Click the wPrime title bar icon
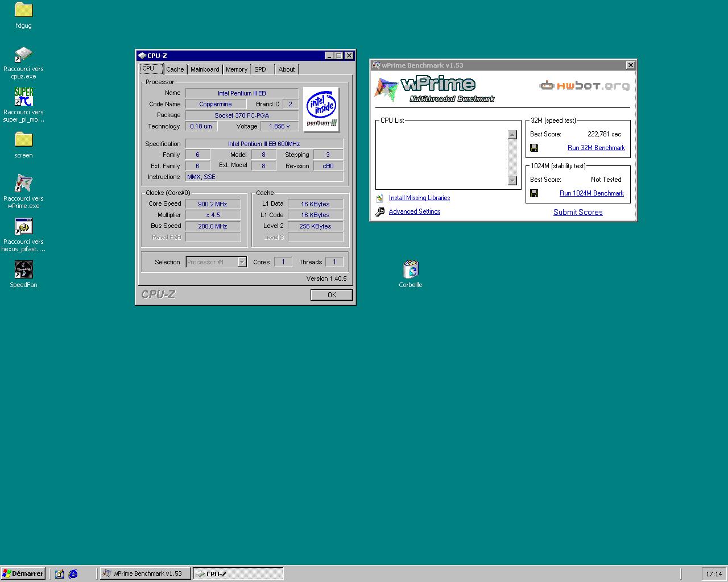Image resolution: width=728 pixels, height=582 pixels. (x=376, y=65)
